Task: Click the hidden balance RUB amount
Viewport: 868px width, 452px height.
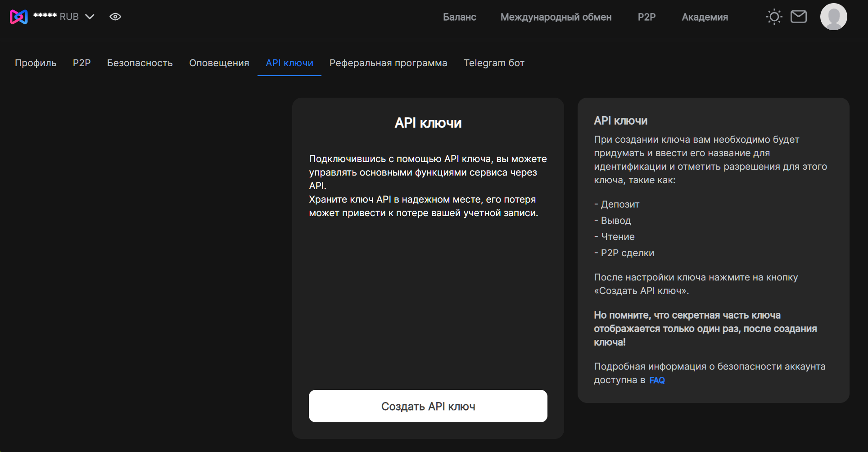Action: click(x=55, y=17)
